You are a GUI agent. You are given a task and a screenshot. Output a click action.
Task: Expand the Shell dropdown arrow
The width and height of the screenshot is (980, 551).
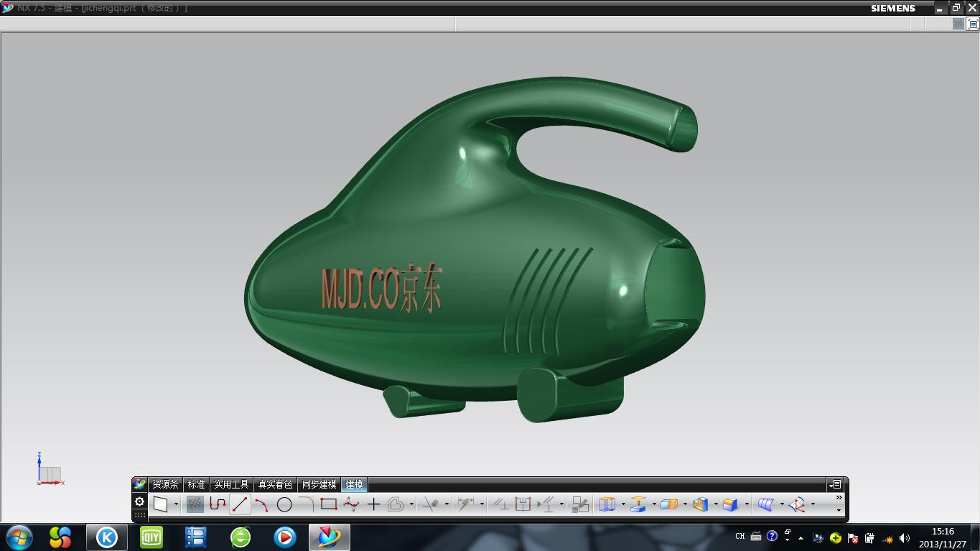tap(716, 504)
